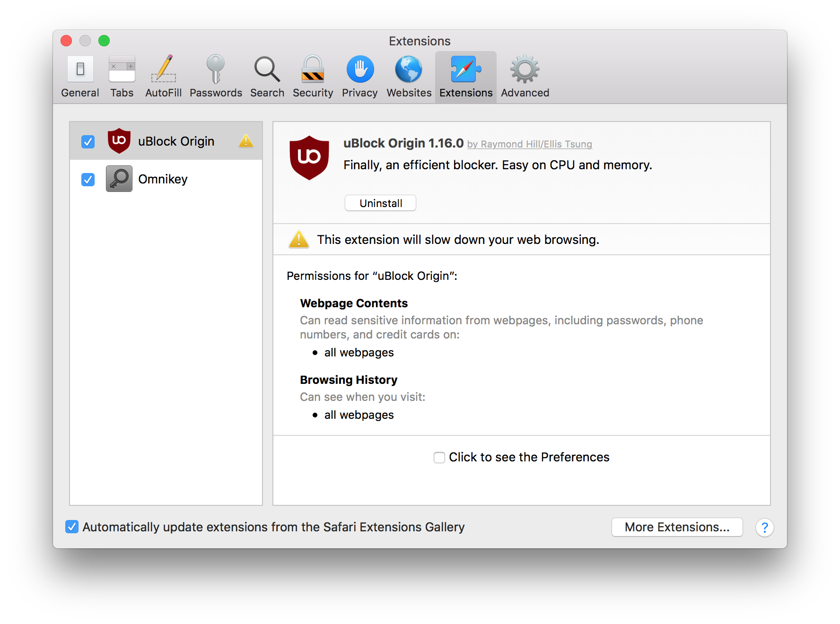
Task: Click the More Extensions... button
Action: pos(677,527)
